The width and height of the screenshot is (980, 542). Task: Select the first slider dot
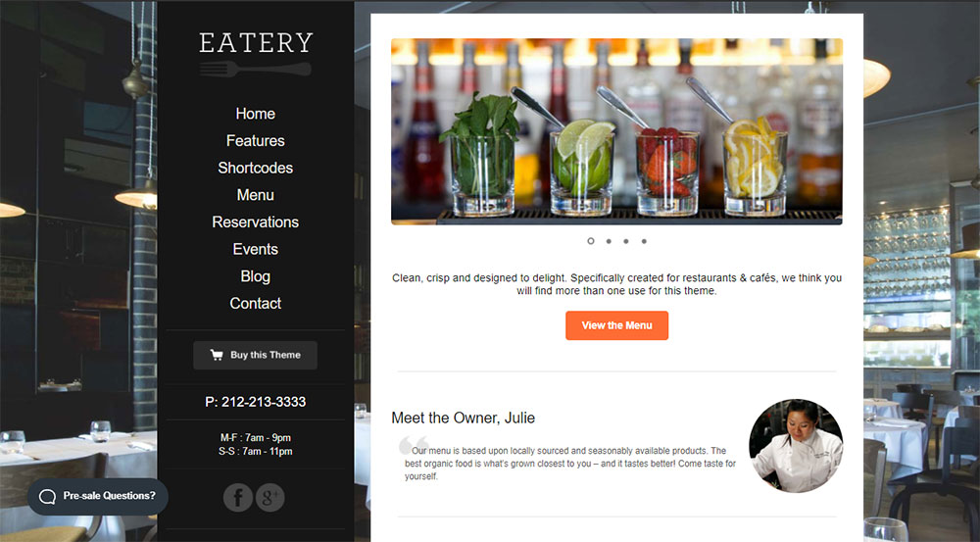pyautogui.click(x=591, y=241)
